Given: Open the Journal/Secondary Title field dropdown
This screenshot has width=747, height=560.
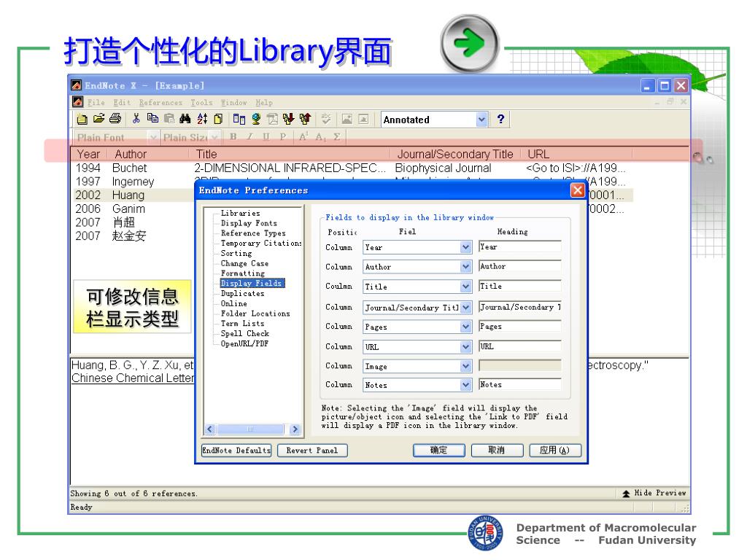Looking at the screenshot, I should 465,308.
